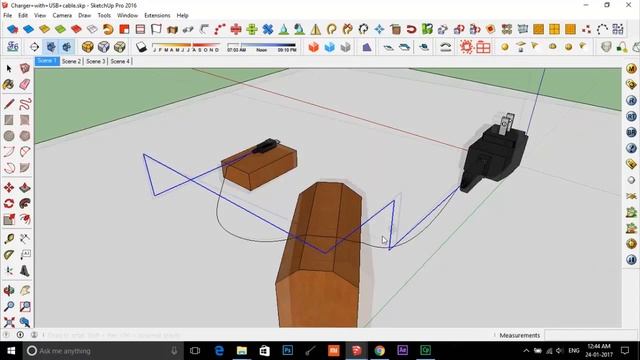Select the Protractor tool
This screenshot has height=360, width=640.
(x=9, y=255)
